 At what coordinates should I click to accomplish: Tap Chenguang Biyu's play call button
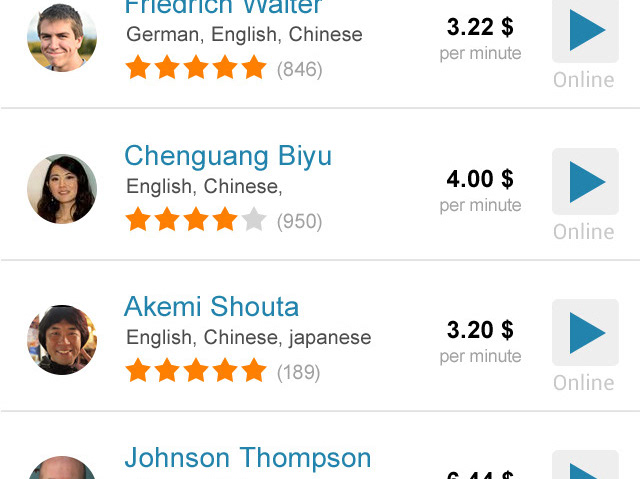(x=585, y=182)
